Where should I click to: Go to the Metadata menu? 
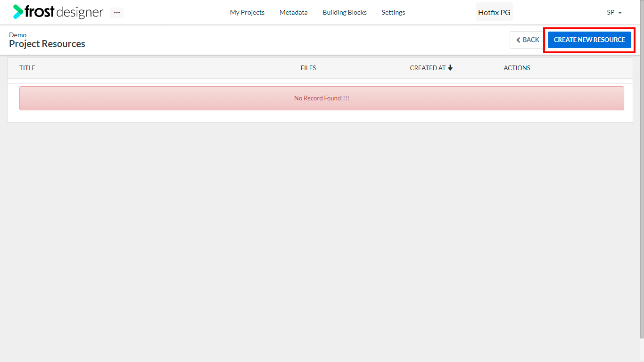tap(293, 12)
